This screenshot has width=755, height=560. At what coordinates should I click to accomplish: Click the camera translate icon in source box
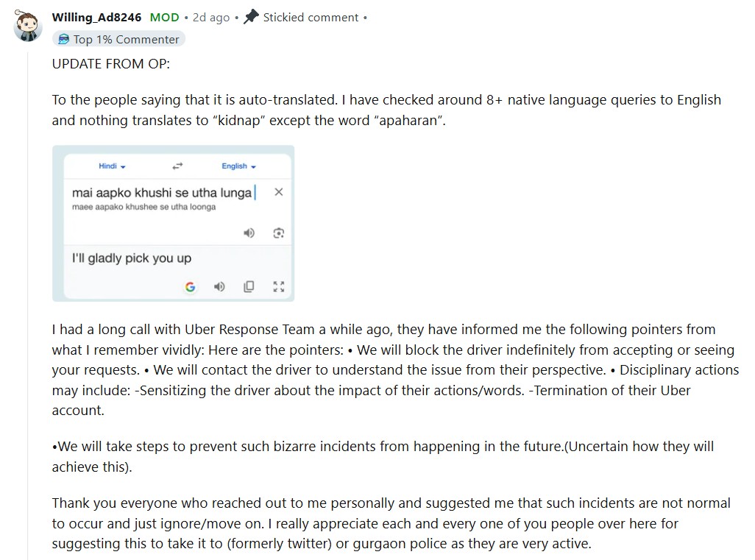pyautogui.click(x=279, y=233)
